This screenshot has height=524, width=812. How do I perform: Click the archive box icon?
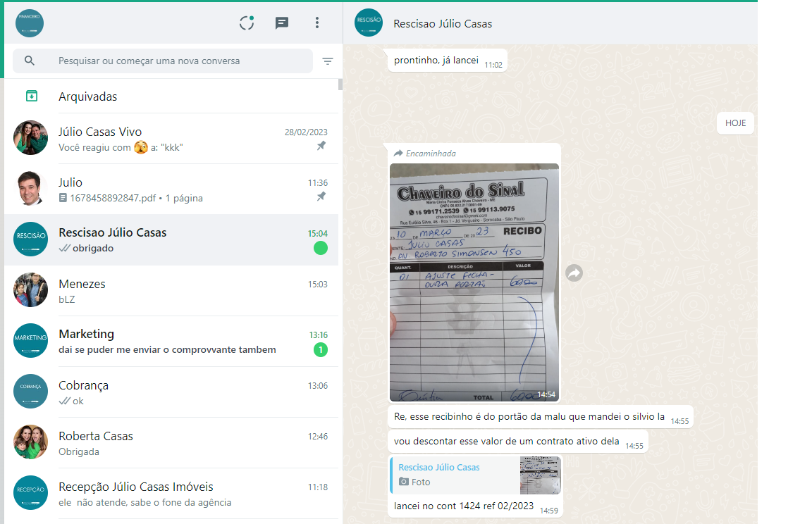point(31,96)
